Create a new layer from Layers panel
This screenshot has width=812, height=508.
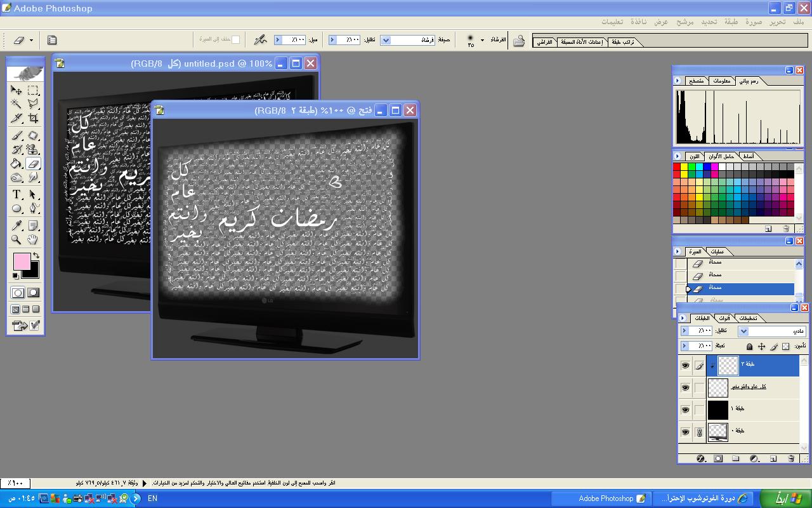pyautogui.click(x=773, y=458)
